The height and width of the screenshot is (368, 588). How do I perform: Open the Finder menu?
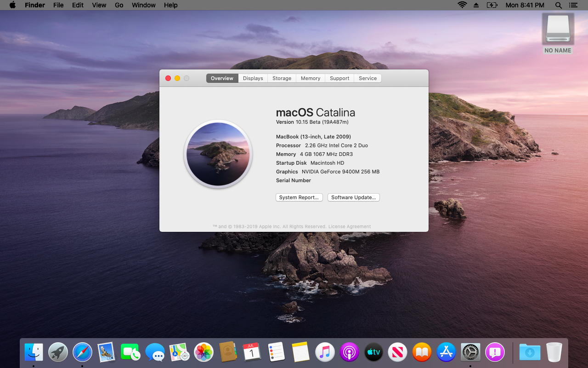[35, 5]
